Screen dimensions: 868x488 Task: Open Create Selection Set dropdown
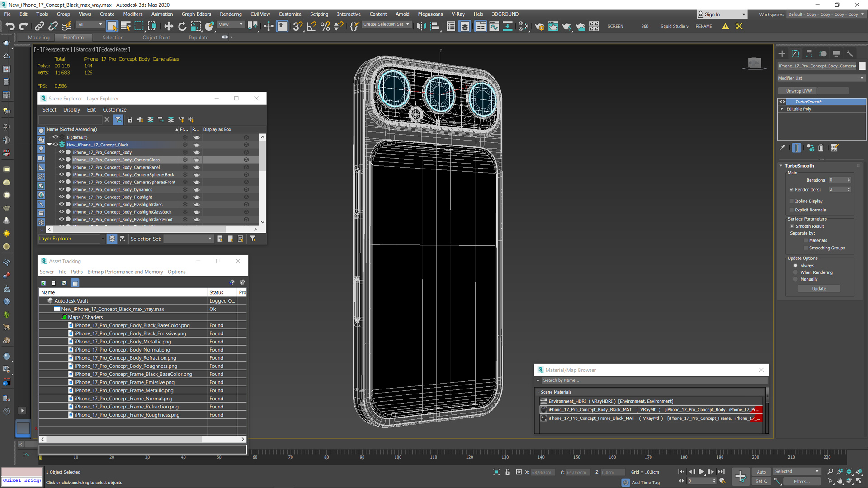pos(387,24)
